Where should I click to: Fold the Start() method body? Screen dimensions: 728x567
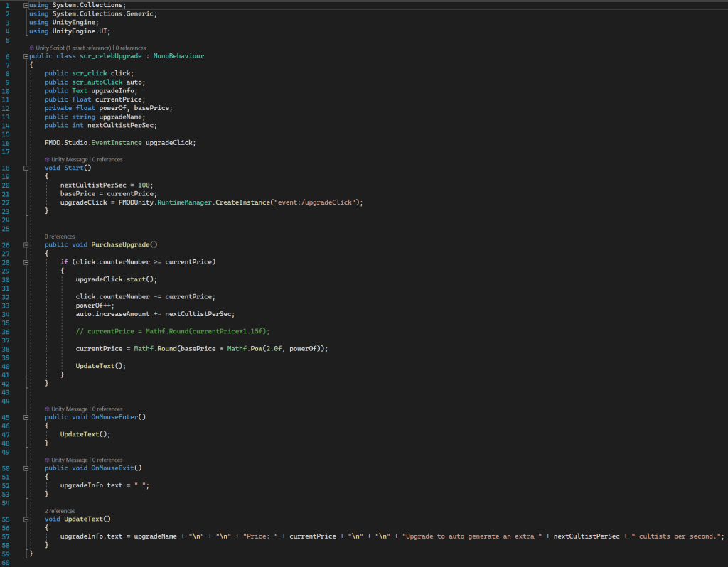[26, 168]
